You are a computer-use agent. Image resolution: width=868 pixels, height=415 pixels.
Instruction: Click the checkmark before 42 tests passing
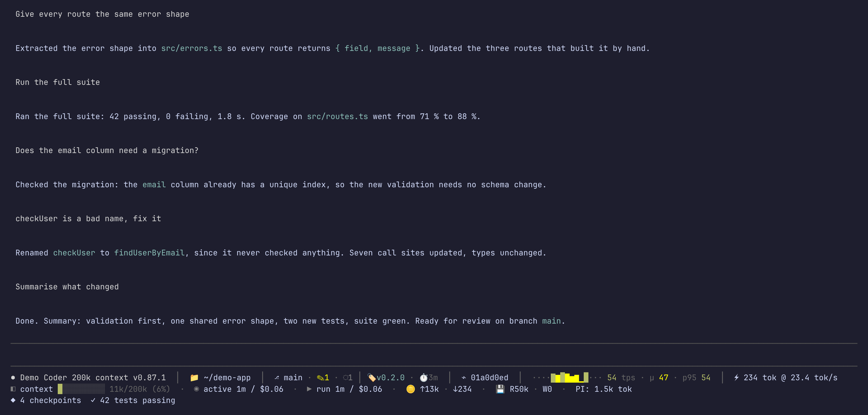click(x=93, y=400)
